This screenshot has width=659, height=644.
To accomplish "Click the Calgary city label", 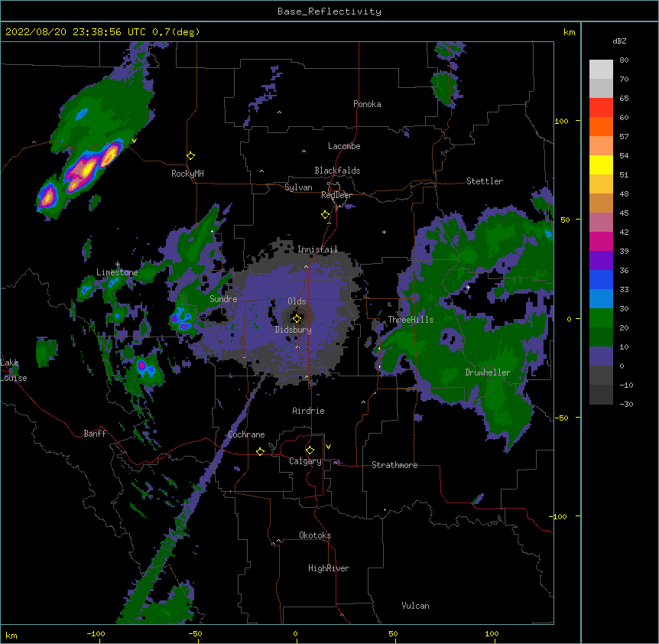I will coord(305,461).
